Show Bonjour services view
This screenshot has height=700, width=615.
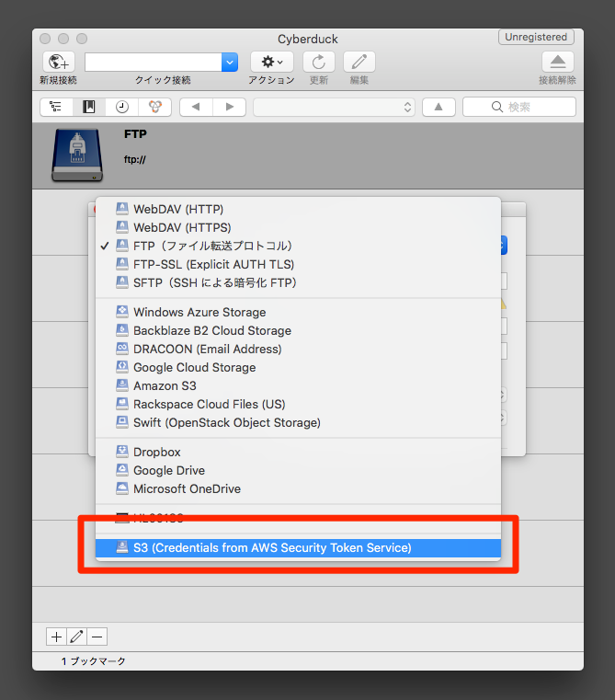click(154, 107)
